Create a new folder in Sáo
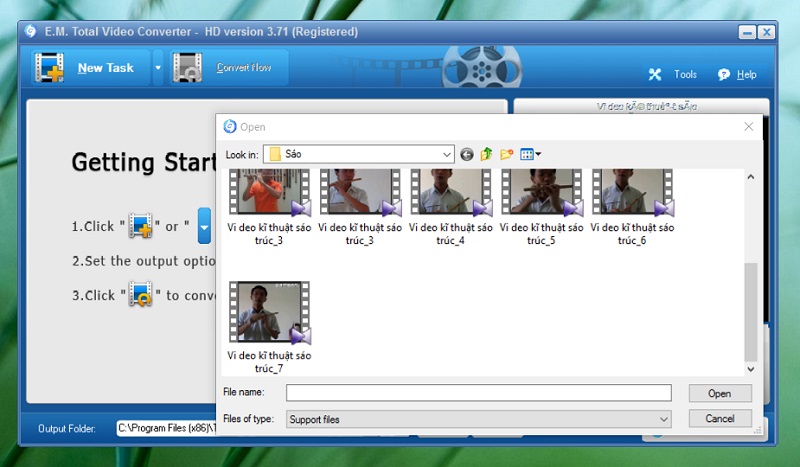 tap(507, 154)
